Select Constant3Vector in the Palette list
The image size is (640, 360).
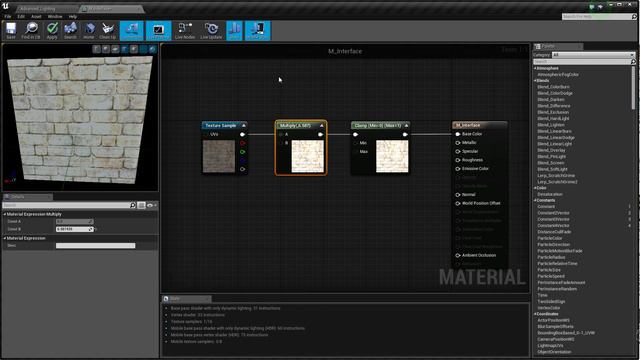coord(553,219)
